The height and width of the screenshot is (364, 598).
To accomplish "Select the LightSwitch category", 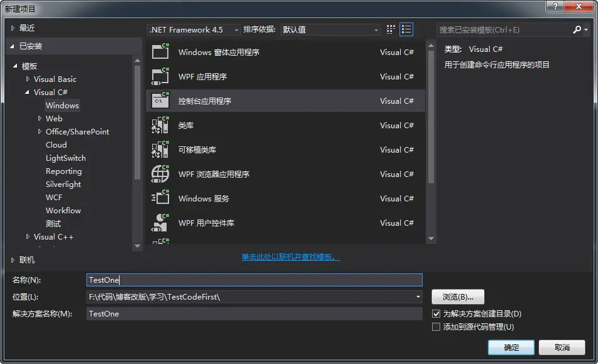I will pyautogui.click(x=66, y=158).
